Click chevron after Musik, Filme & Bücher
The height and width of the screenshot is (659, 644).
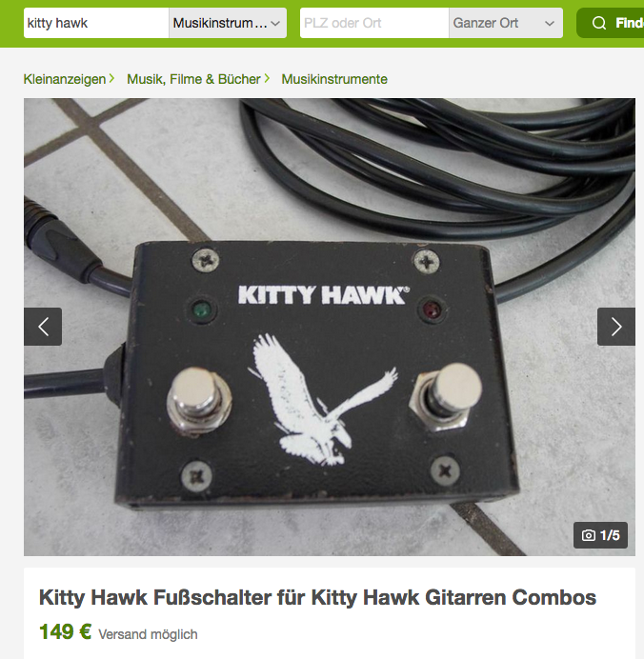pos(267,79)
